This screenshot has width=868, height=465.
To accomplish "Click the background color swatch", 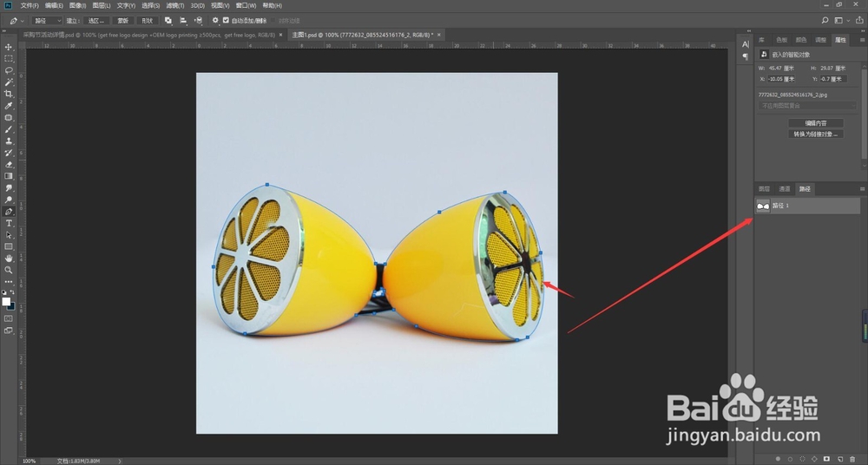I will tap(11, 307).
